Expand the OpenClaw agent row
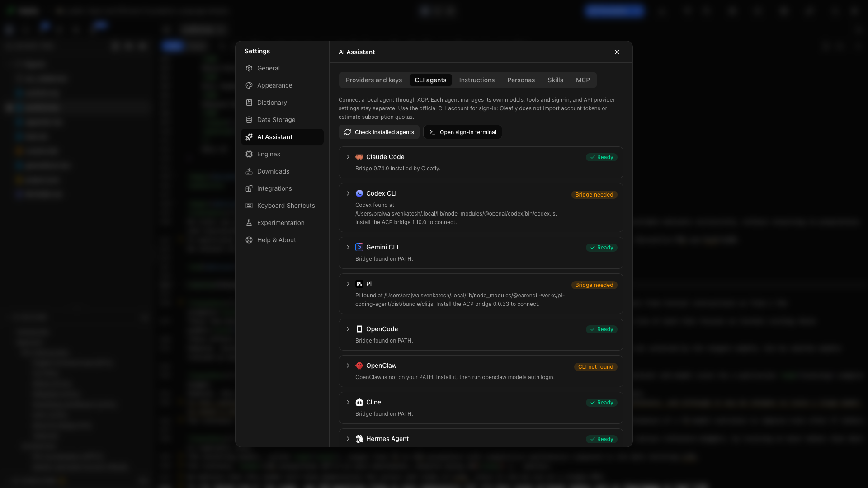868x488 pixels. coord(348,366)
